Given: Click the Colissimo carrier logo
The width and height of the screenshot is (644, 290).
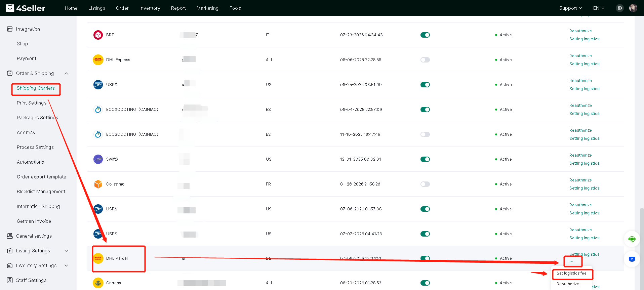Looking at the screenshot, I should [x=98, y=184].
